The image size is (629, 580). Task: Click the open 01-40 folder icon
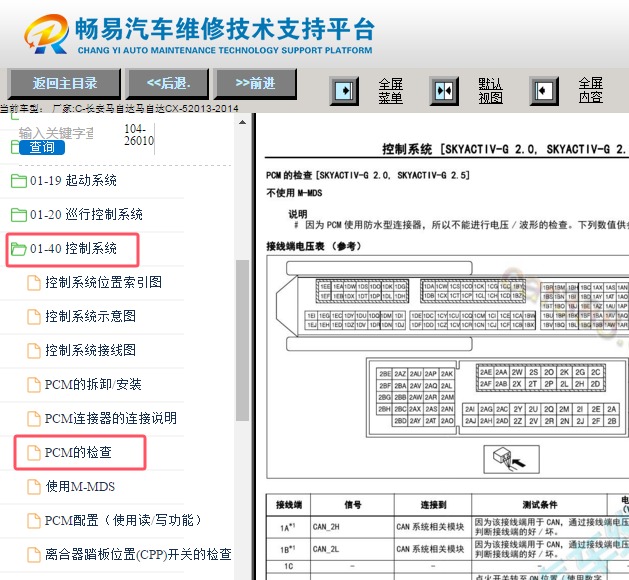pyautogui.click(x=18, y=249)
